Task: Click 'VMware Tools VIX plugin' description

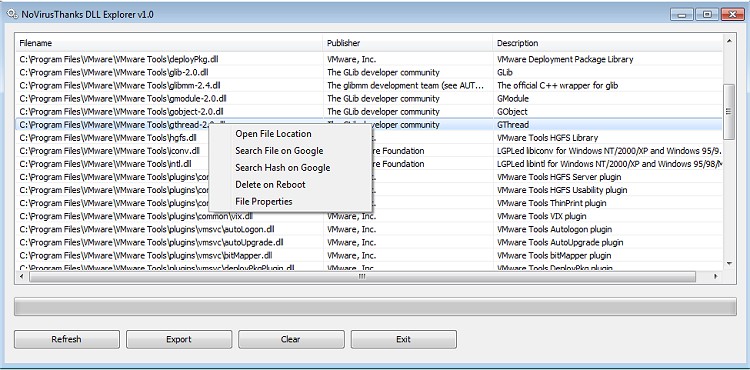Action: (x=542, y=216)
